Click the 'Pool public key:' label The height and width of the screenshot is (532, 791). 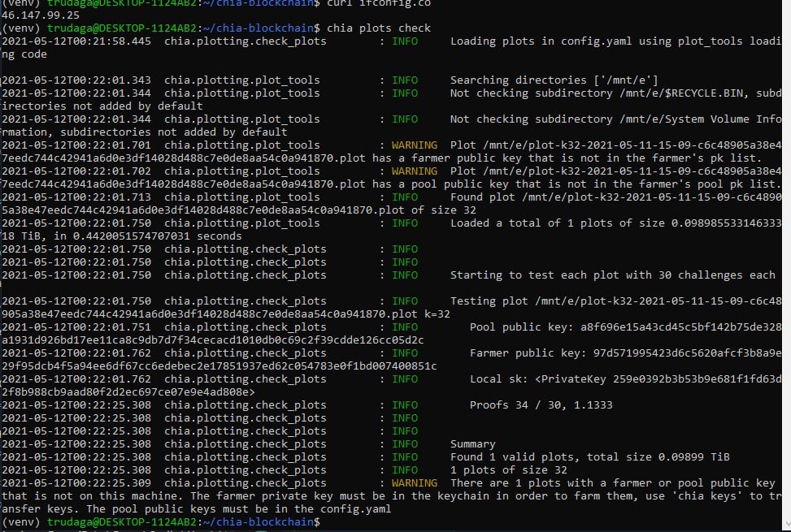click(x=522, y=327)
